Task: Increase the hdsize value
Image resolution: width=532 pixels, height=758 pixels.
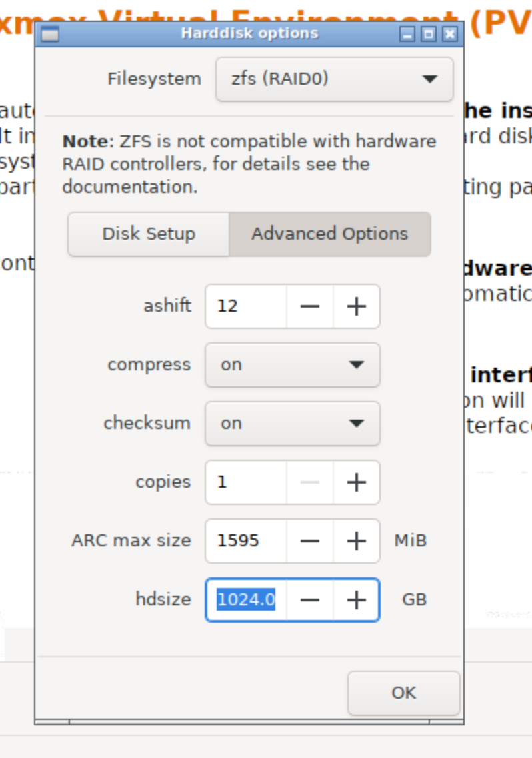Action: coord(357,600)
